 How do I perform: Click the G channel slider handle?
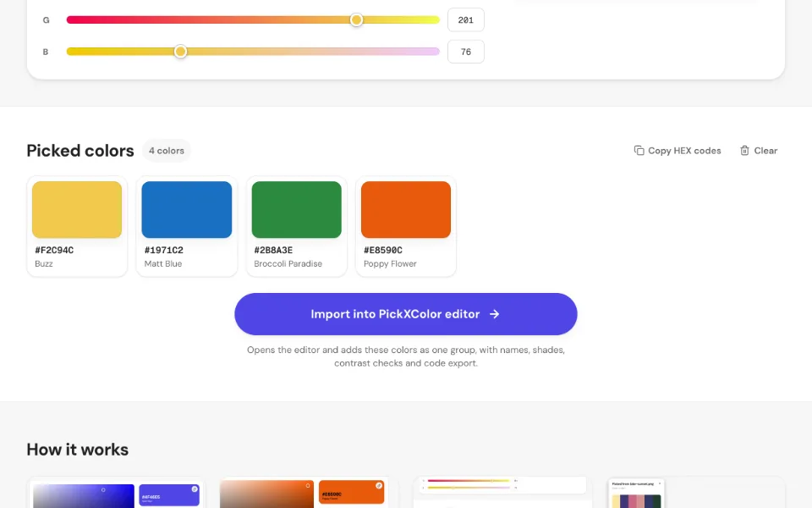(x=356, y=19)
